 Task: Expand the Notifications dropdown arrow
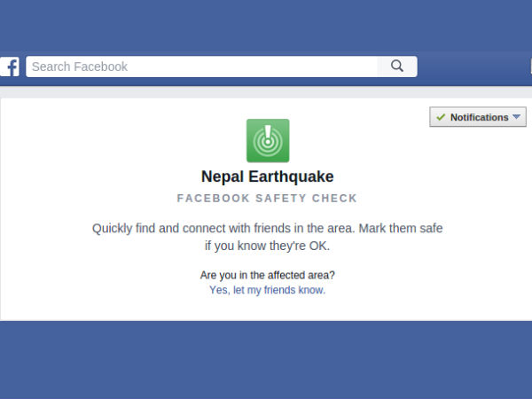(517, 117)
